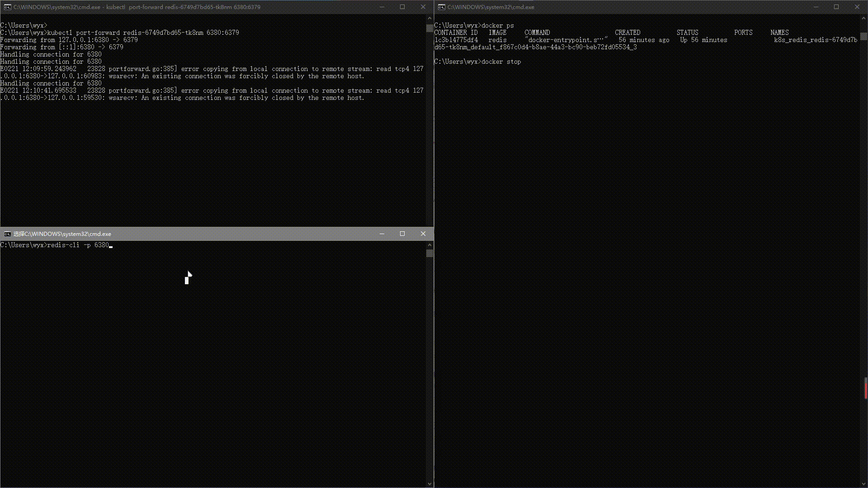Click cmd icon in redis-cli window title bar
868x488 pixels.
tap(7, 234)
